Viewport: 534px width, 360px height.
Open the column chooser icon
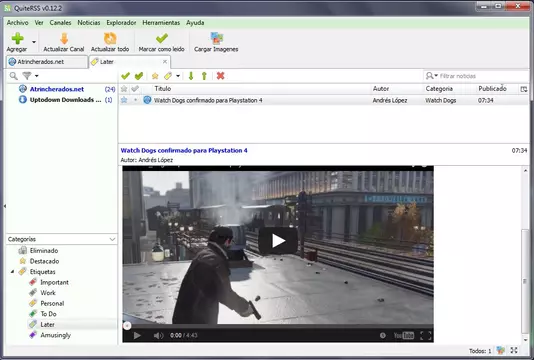pos(524,89)
